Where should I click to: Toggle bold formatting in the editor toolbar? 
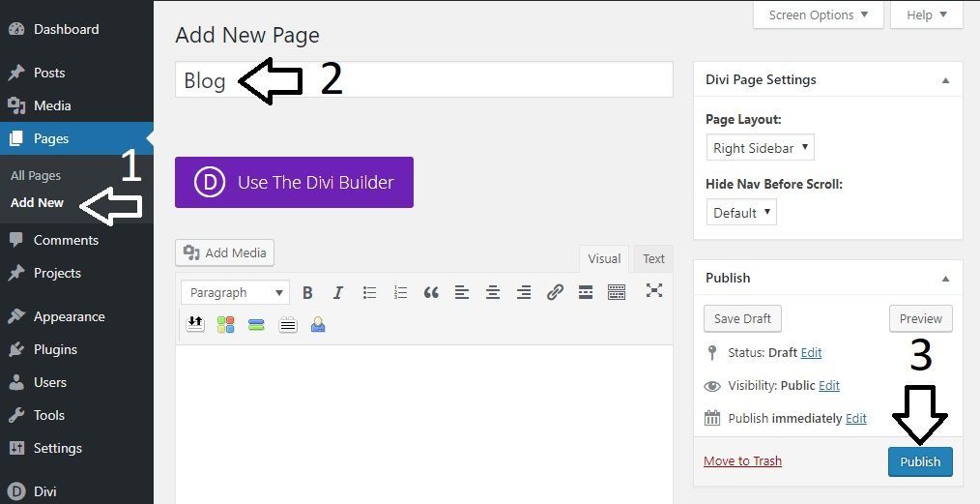(x=307, y=292)
